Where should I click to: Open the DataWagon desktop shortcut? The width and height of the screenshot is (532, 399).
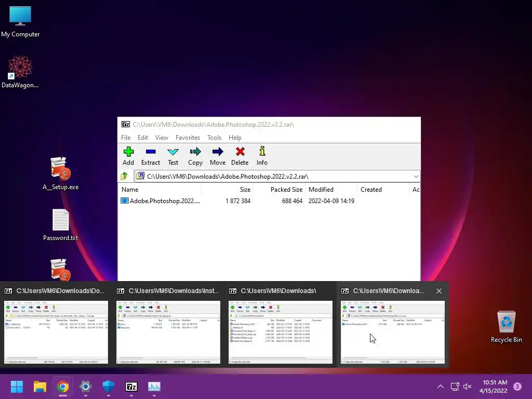pos(20,72)
